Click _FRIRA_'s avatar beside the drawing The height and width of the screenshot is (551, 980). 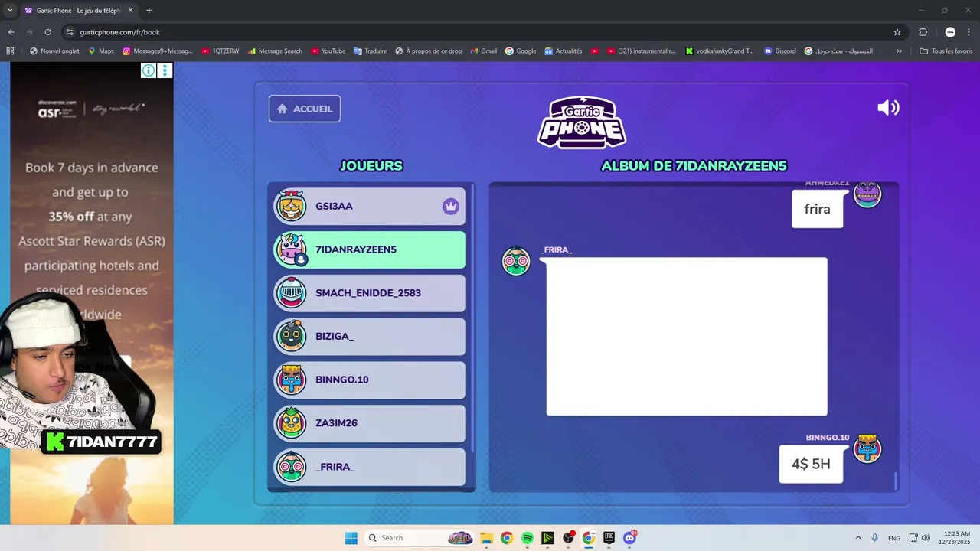(x=516, y=261)
